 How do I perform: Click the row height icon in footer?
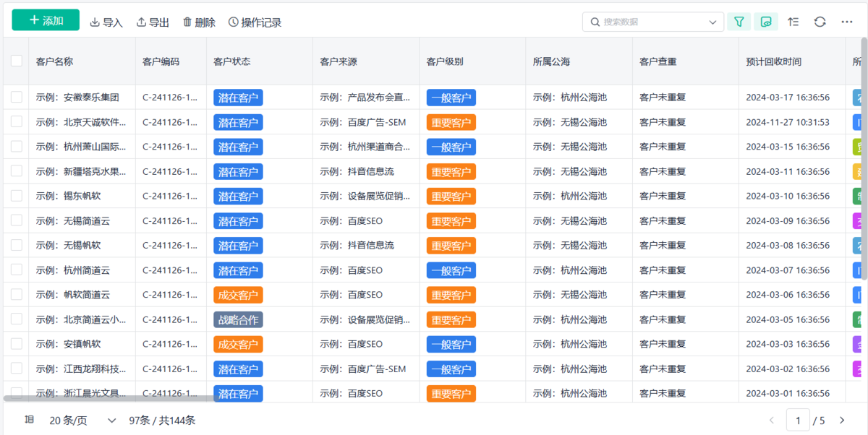click(29, 420)
